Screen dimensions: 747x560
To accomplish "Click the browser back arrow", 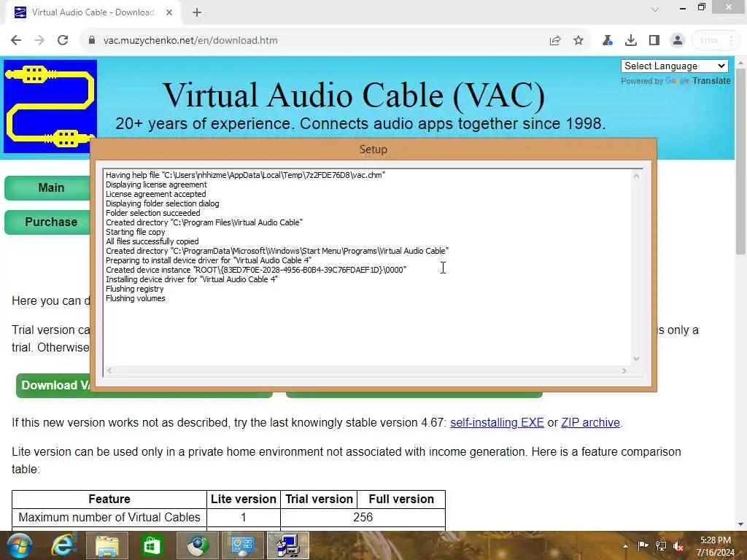I will (16, 41).
